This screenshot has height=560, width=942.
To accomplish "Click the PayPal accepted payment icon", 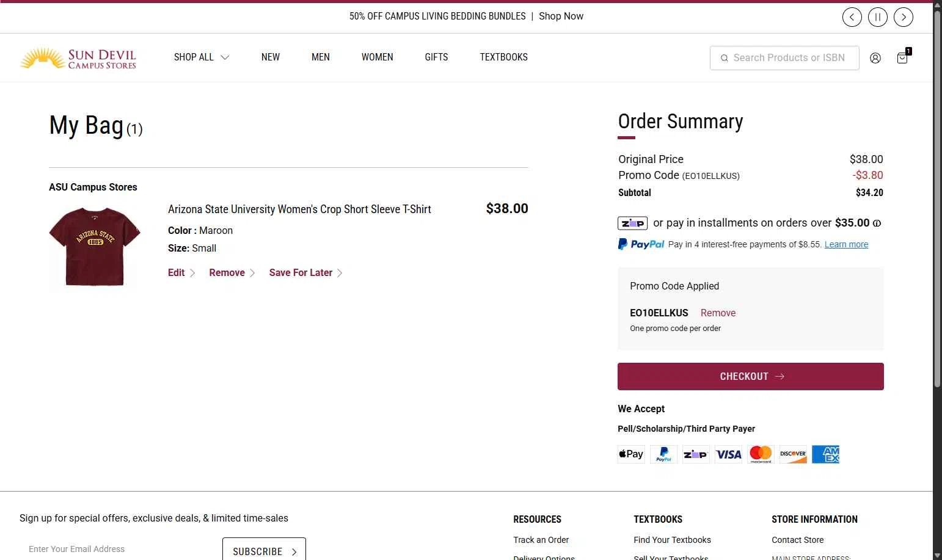I will pyautogui.click(x=663, y=454).
